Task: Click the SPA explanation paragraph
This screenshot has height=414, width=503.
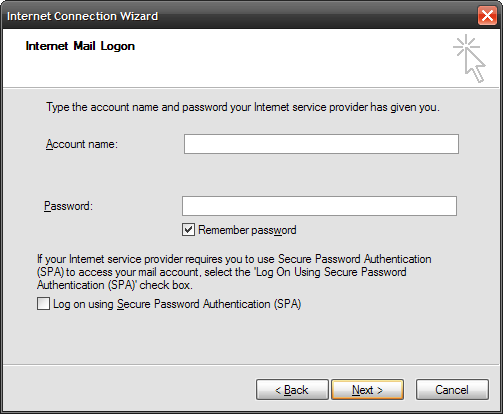Action: (234, 272)
